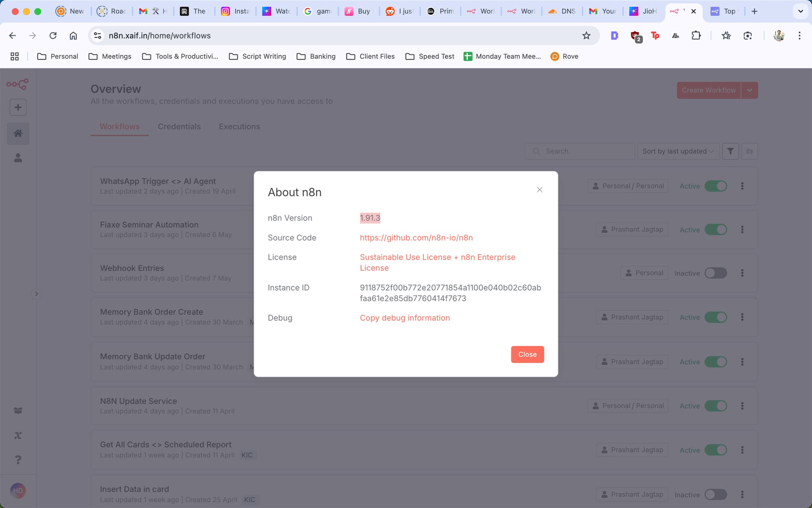
Task: Click the Copy debug information link
Action: (x=405, y=318)
